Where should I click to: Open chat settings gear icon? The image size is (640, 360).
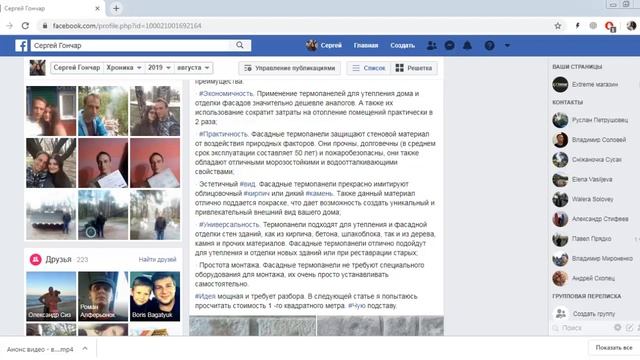(618, 327)
